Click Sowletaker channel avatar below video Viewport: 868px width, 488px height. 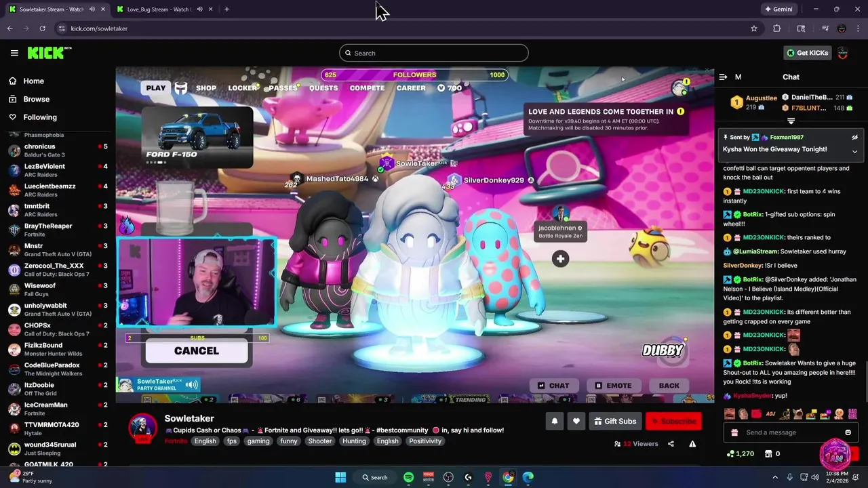tap(143, 428)
